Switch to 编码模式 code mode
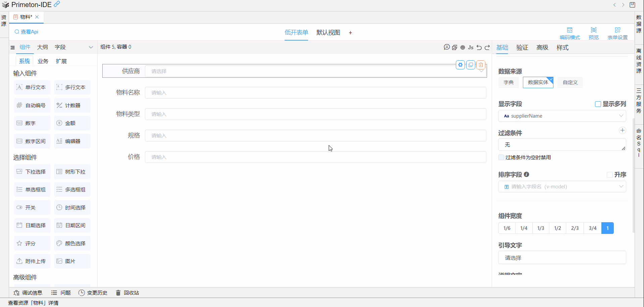This screenshot has height=307, width=644. coord(570,33)
